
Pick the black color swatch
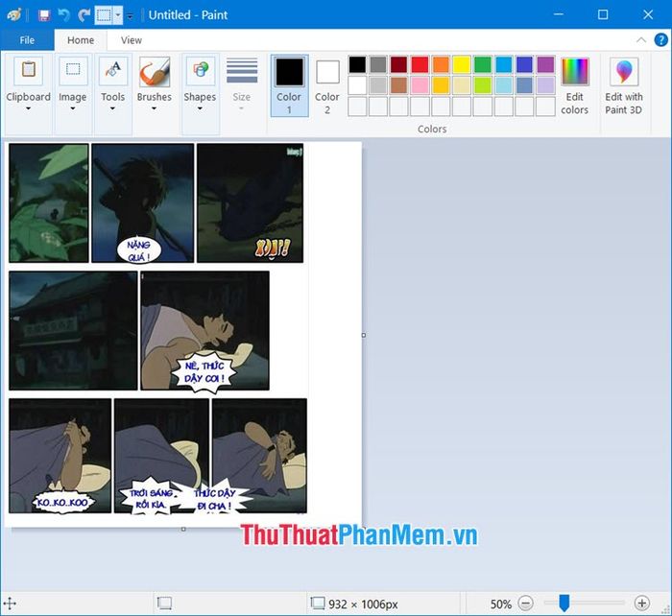tap(357, 64)
